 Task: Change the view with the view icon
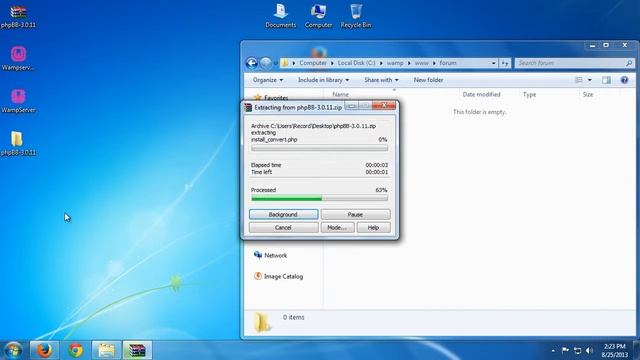click(x=579, y=80)
